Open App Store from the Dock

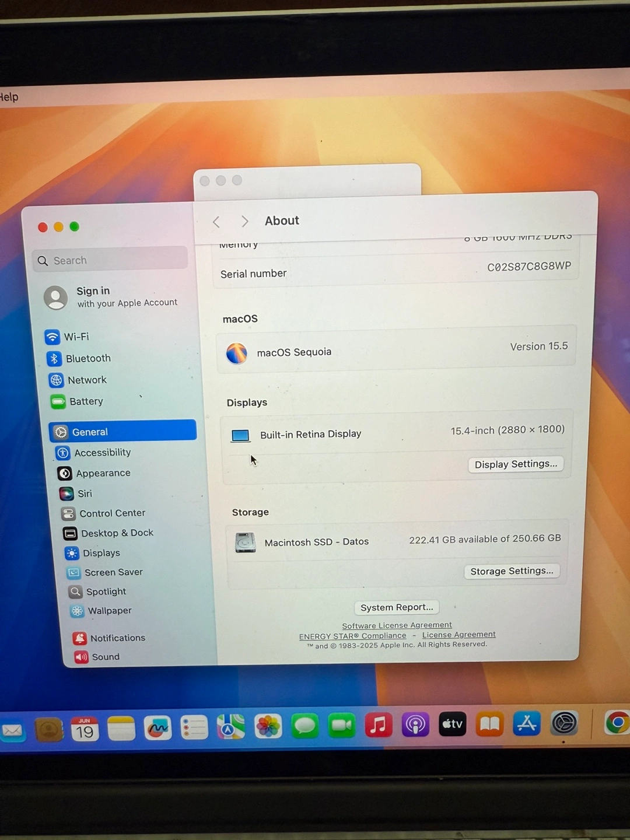pyautogui.click(x=527, y=724)
